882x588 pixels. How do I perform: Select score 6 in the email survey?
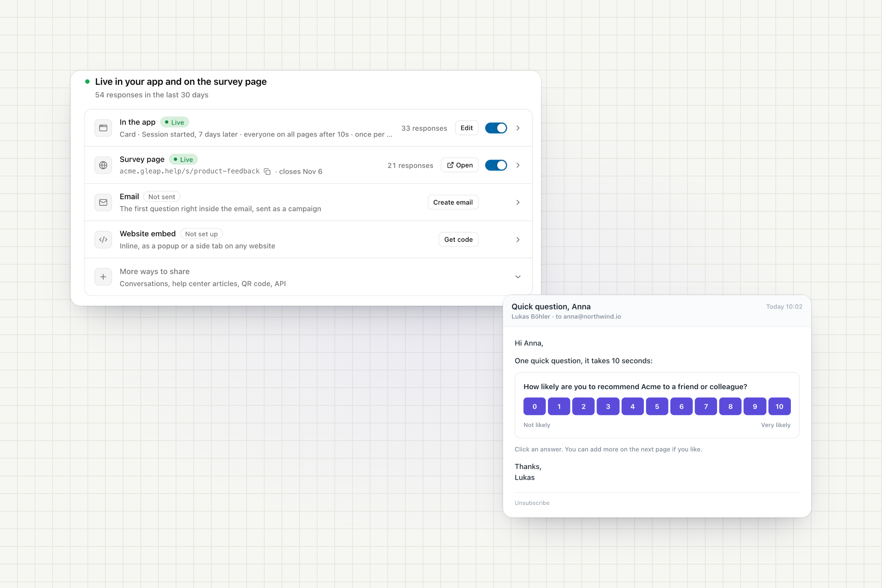coord(681,406)
